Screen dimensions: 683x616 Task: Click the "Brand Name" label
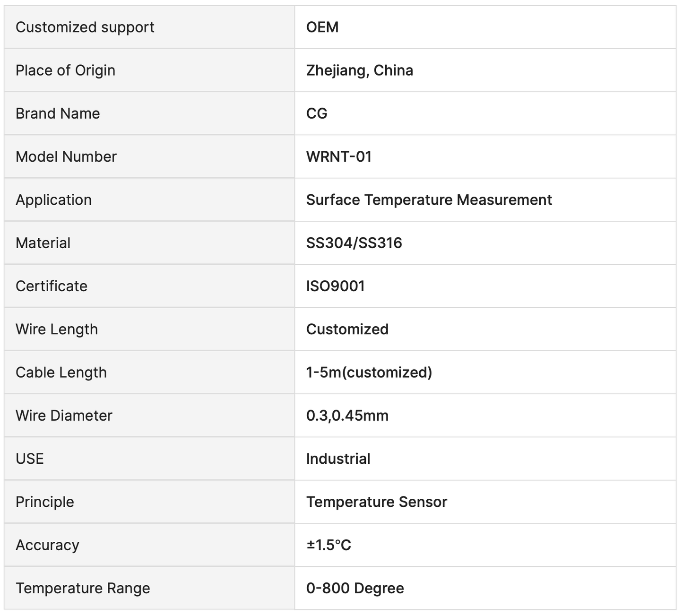[x=58, y=113]
